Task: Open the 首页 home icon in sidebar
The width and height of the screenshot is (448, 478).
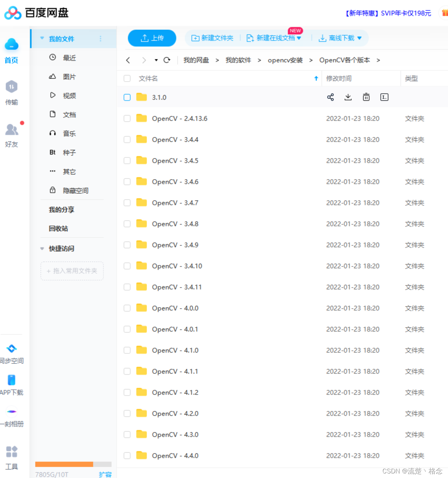Action: click(x=12, y=45)
